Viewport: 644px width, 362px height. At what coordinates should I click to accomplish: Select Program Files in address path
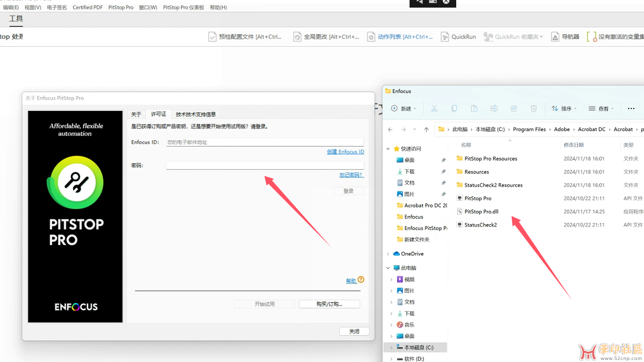coord(529,129)
